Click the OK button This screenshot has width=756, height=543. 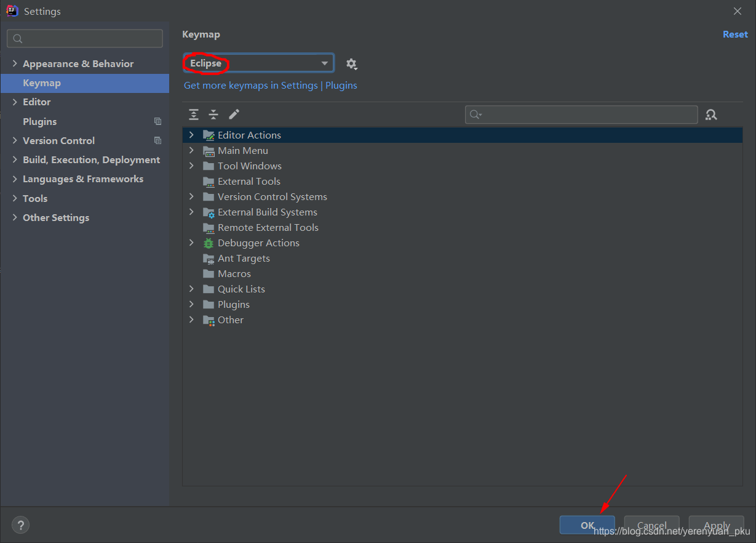(x=587, y=525)
